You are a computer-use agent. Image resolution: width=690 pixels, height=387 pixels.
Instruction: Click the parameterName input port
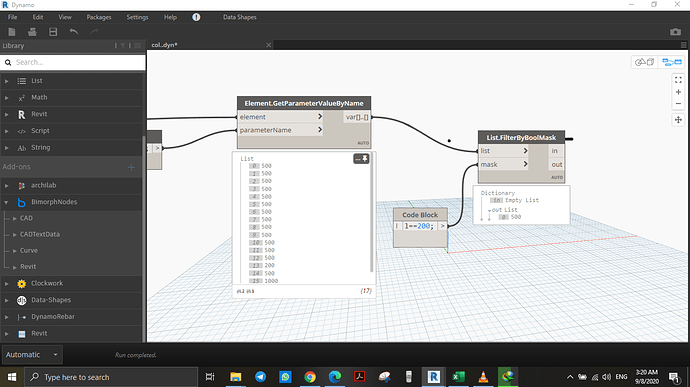pyautogui.click(x=280, y=130)
